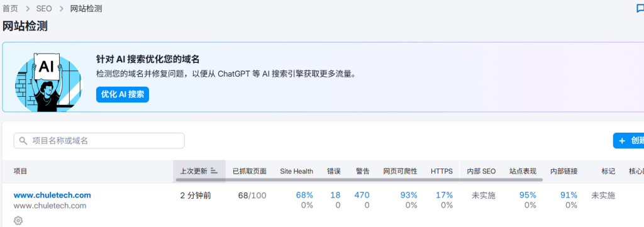This screenshot has width=644, height=227.
Task: Sort by the 站点表现 column header
Action: pos(523,171)
